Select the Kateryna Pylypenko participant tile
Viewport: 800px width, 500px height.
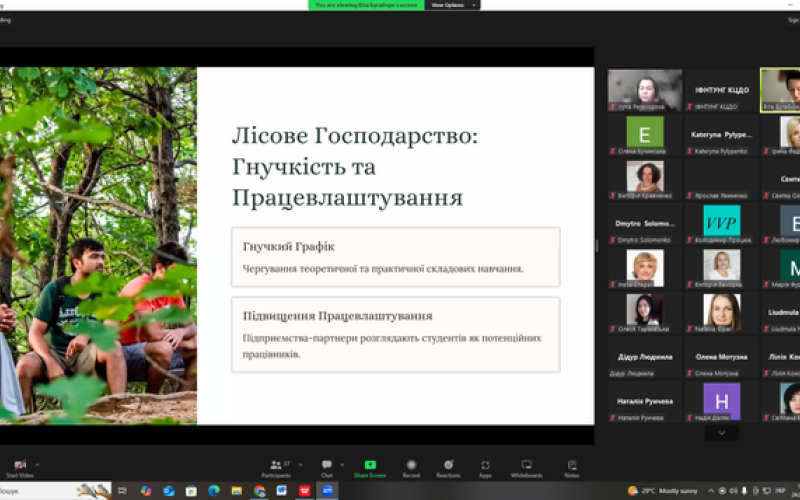[x=721, y=135]
